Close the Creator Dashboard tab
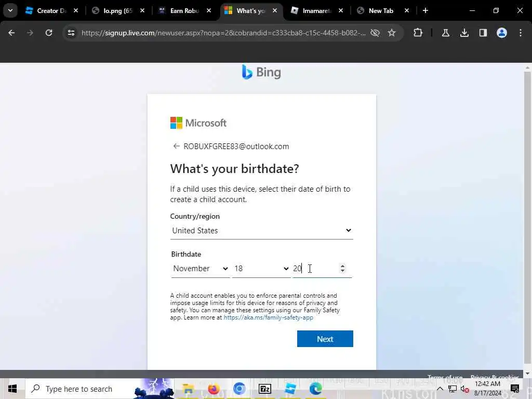Screen dimensions: 532x399 pyautogui.click(x=76, y=11)
